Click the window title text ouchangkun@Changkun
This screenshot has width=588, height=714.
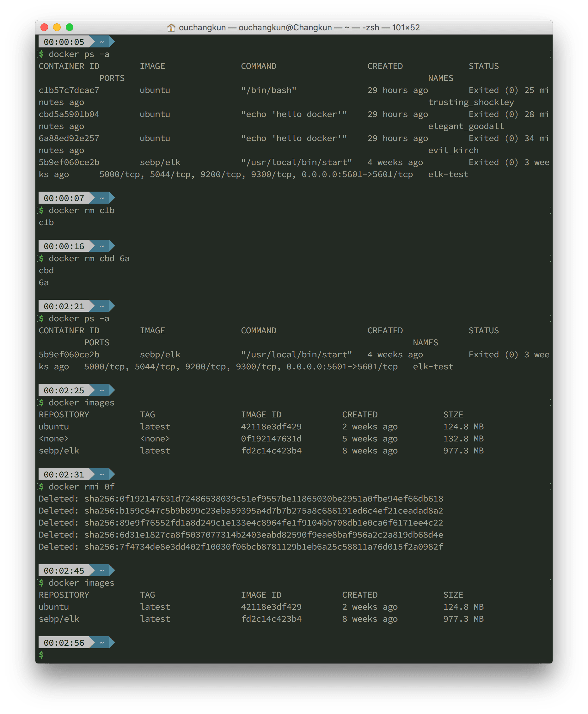point(285,28)
